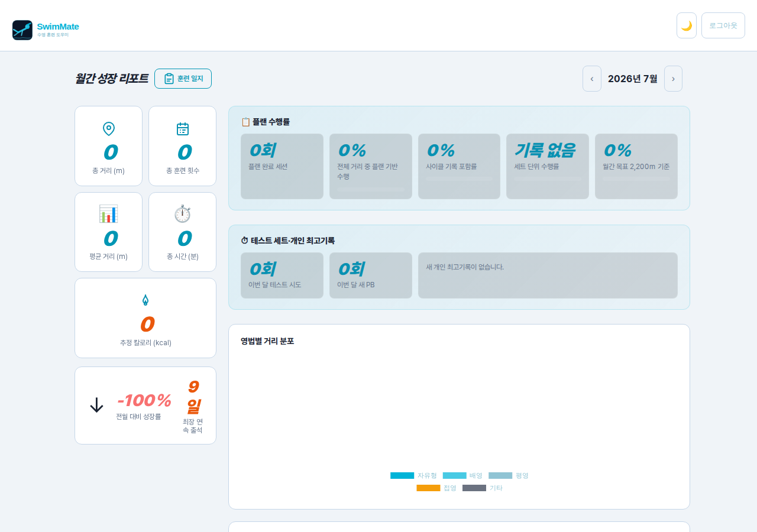
Task: Select the 세트 단위 수행률 label
Action: pyautogui.click(x=536, y=167)
